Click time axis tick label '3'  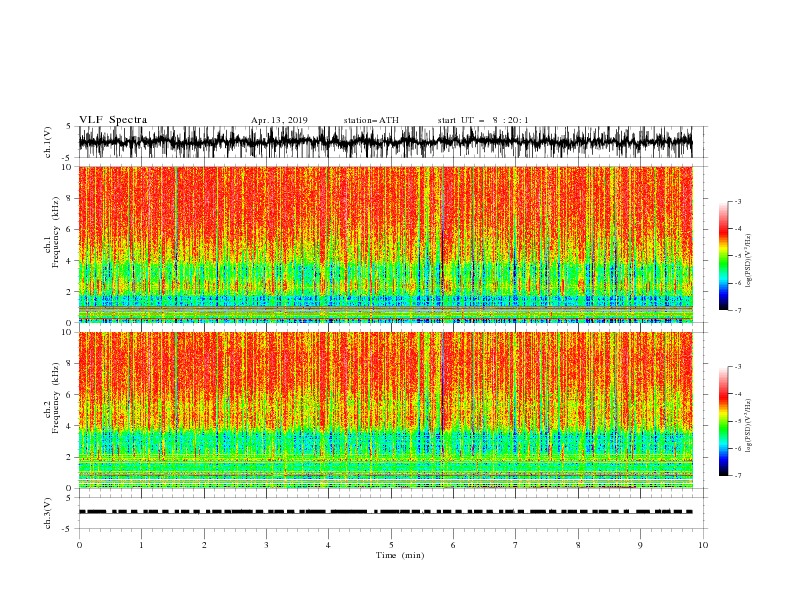[x=267, y=545]
